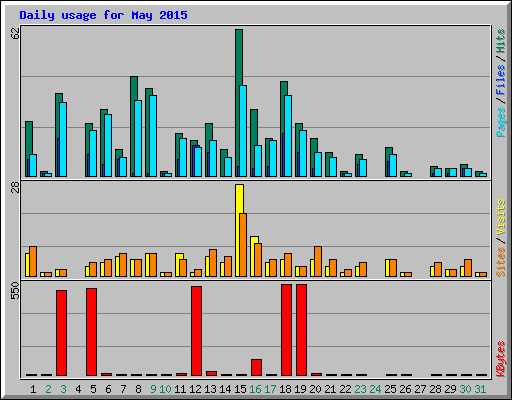Select day label '5' on the x-axis
Viewport: 512px width, 400px height.
pyautogui.click(x=93, y=389)
